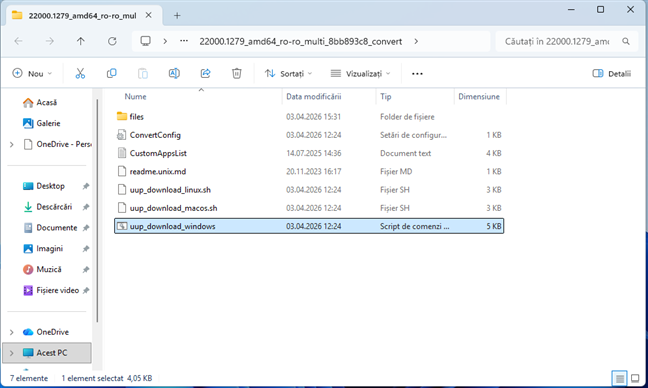Open Fișiere video in the navigation pane
648x388 pixels.
coord(51,290)
